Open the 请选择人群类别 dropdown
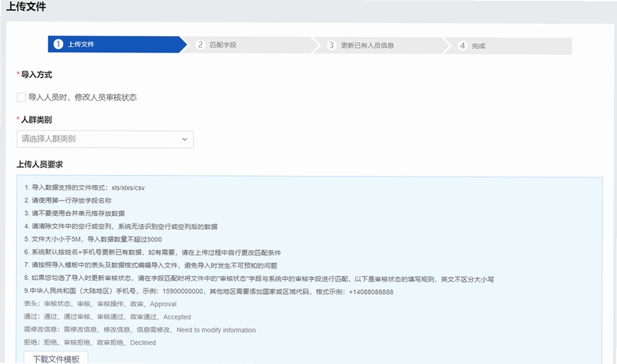The height and width of the screenshot is (364, 617). (x=105, y=140)
